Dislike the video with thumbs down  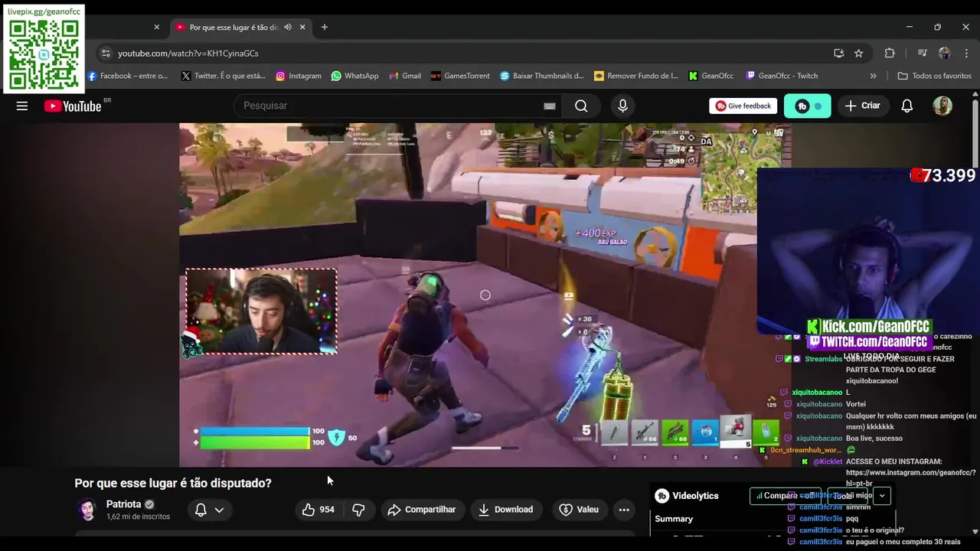358,510
